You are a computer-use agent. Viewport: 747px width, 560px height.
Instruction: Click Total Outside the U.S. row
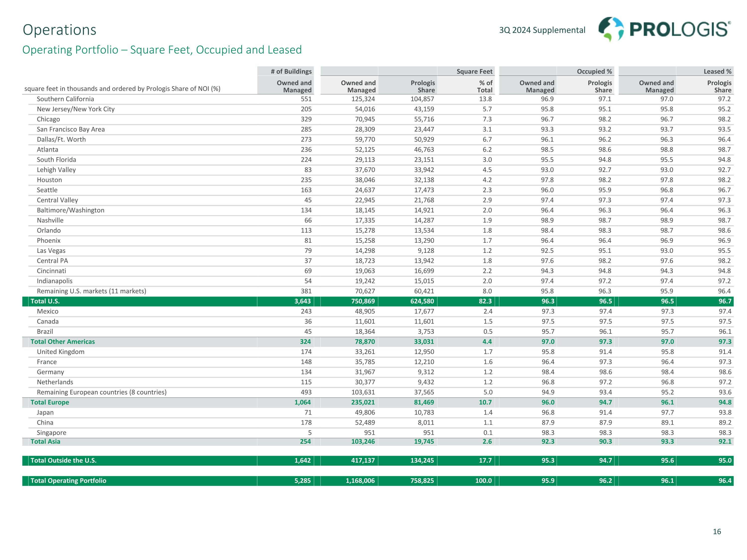tap(63, 460)
